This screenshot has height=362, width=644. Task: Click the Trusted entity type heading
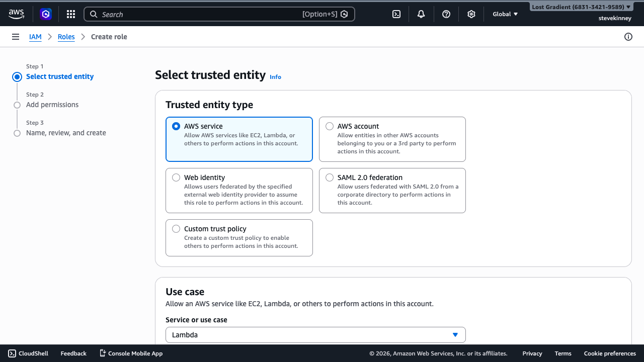209,105
